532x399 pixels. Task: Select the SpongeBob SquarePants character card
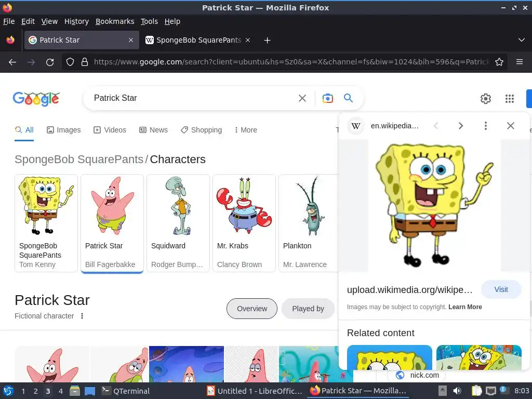[x=46, y=223]
